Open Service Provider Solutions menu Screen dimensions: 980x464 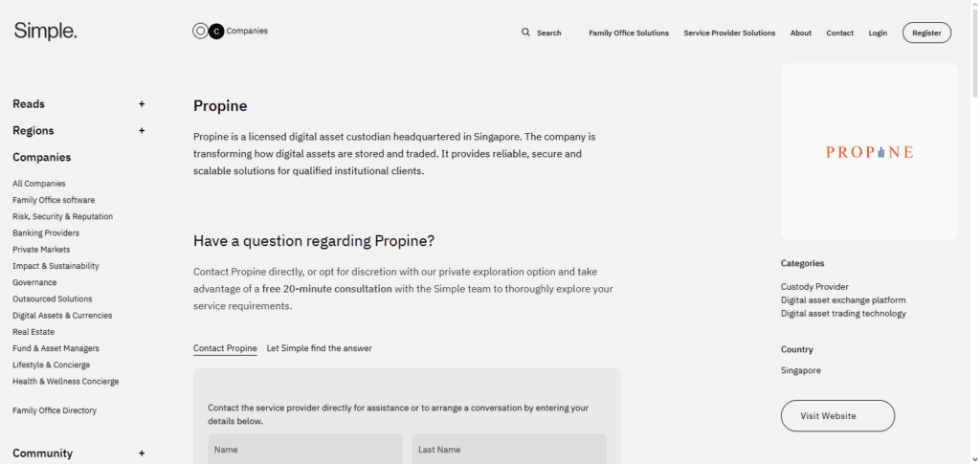(x=729, y=33)
